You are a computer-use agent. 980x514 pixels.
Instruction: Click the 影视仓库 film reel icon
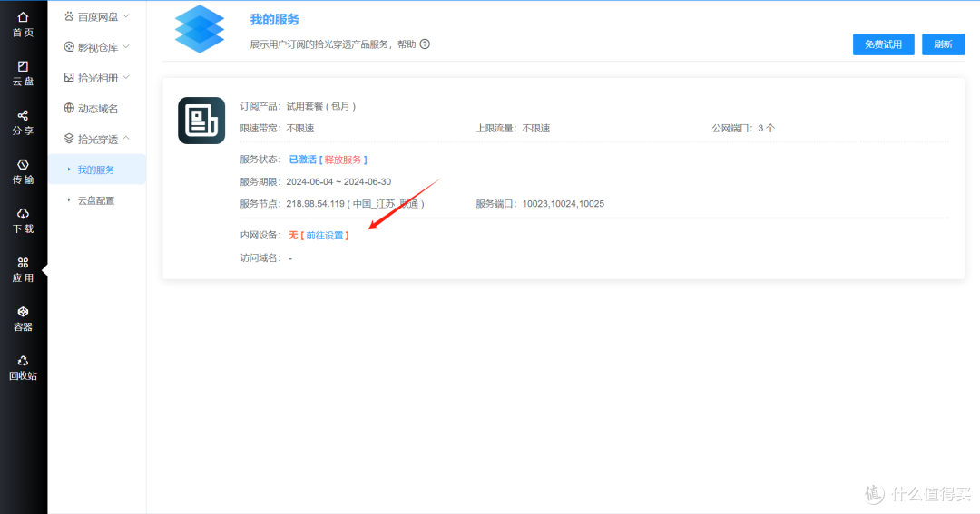pyautogui.click(x=69, y=47)
